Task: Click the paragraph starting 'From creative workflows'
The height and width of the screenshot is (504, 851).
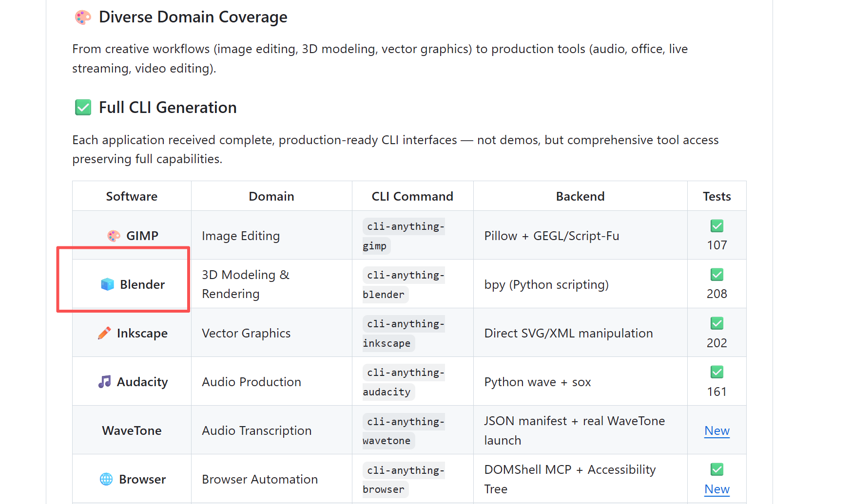Action: (x=380, y=58)
